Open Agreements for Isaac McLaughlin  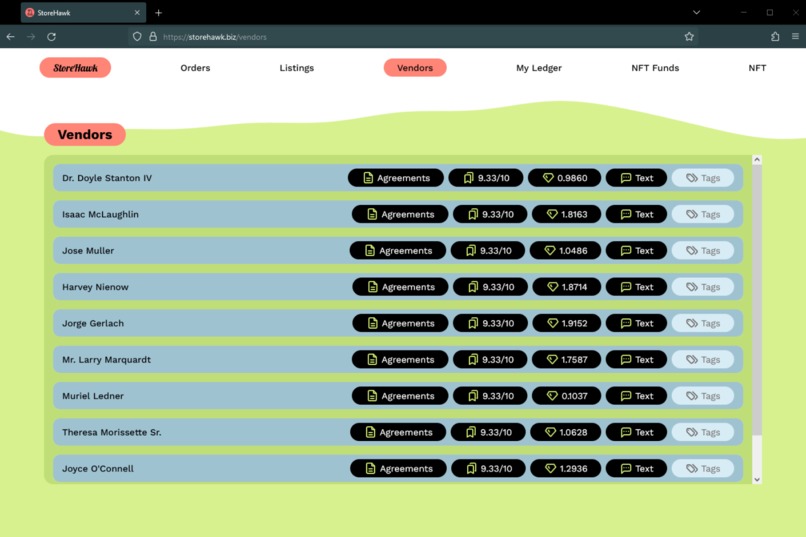(399, 214)
